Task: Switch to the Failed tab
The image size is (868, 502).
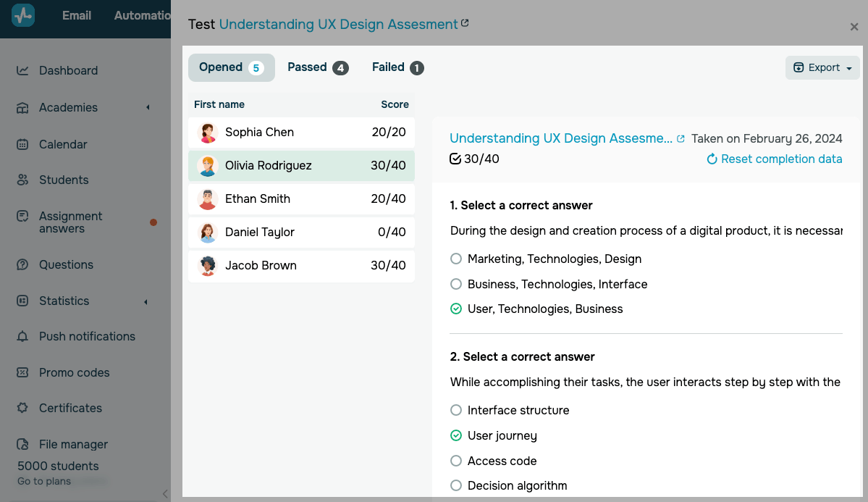Action: (x=397, y=67)
